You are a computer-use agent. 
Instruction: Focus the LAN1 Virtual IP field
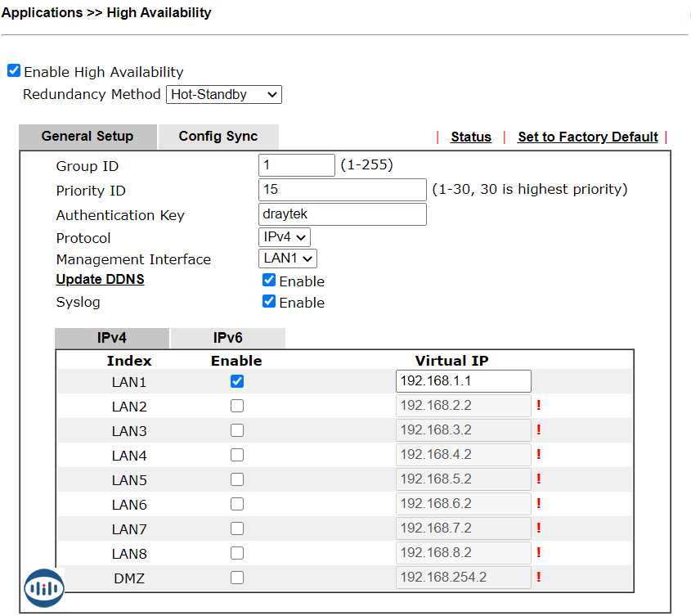click(463, 381)
